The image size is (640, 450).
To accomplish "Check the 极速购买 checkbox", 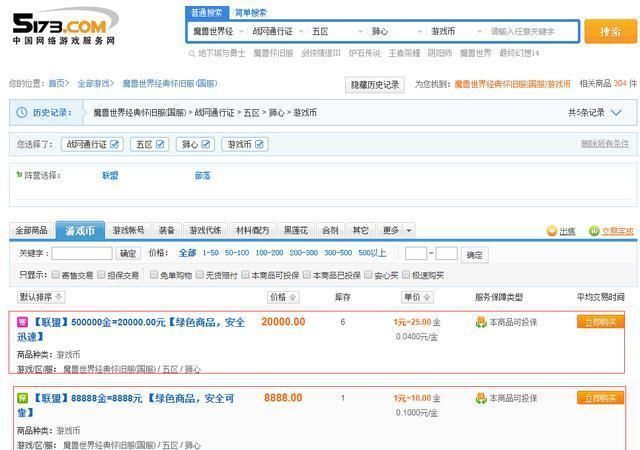I will [x=406, y=274].
